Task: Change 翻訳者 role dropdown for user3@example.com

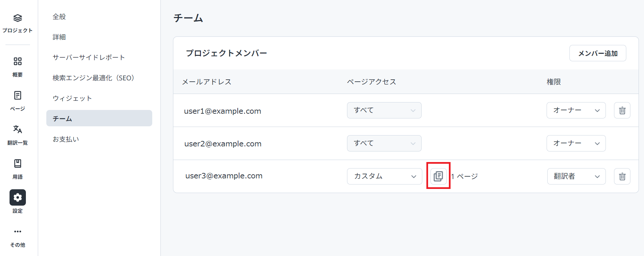Action: tap(577, 176)
